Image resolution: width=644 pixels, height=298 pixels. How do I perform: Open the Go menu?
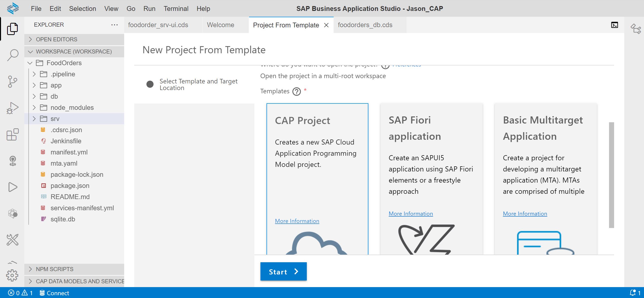click(131, 9)
